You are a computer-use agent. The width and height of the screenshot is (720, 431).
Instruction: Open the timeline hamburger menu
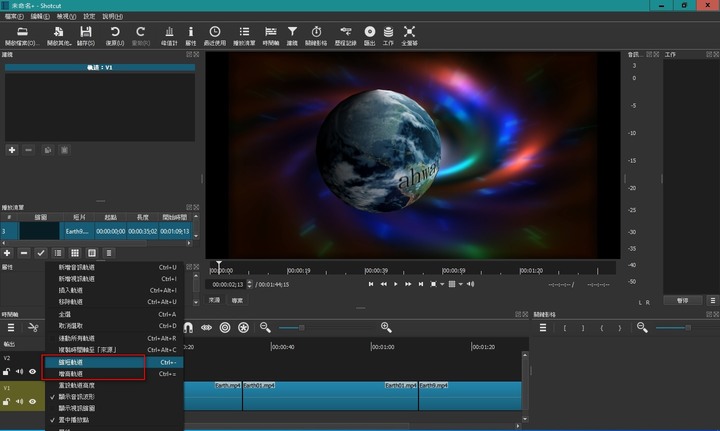pos(11,327)
